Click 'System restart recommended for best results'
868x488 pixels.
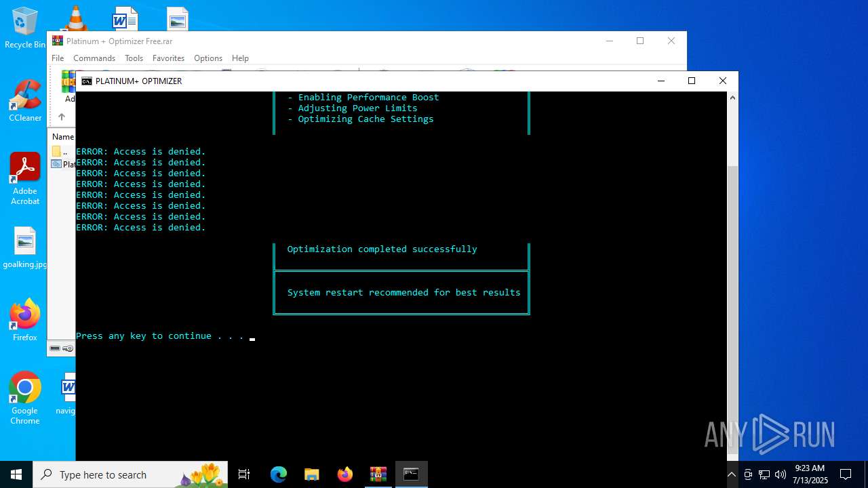[403, 293]
